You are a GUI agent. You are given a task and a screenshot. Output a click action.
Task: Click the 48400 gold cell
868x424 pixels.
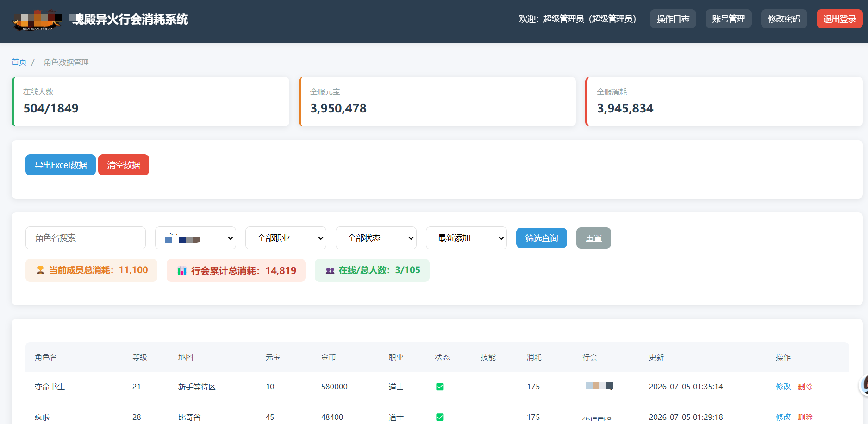[x=332, y=417]
